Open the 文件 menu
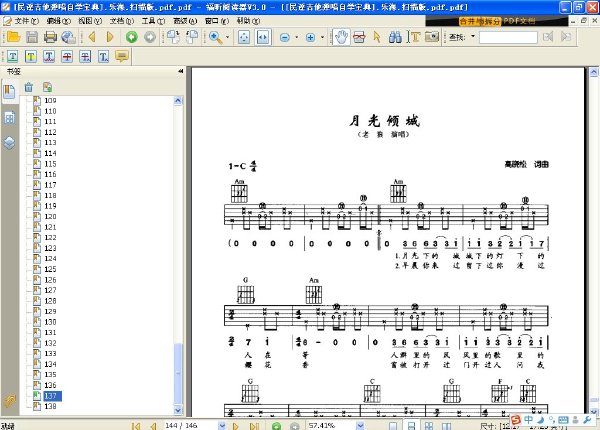The height and width of the screenshot is (430, 600). (x=26, y=21)
